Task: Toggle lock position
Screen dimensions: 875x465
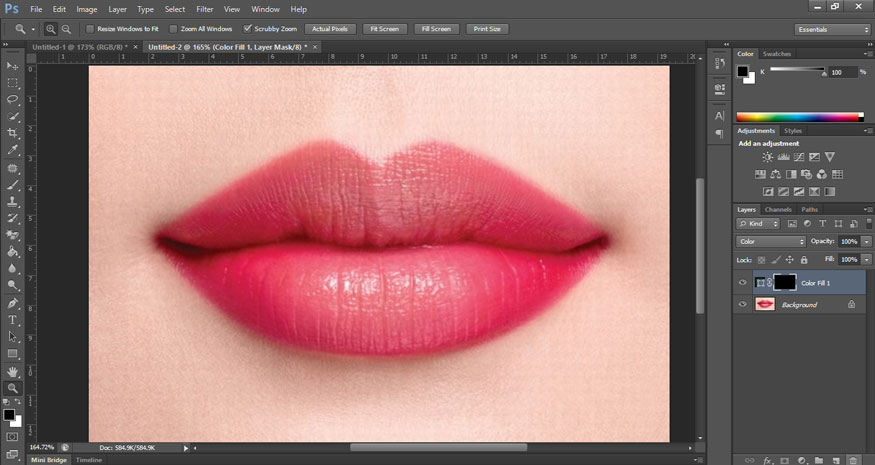Action: [x=790, y=260]
